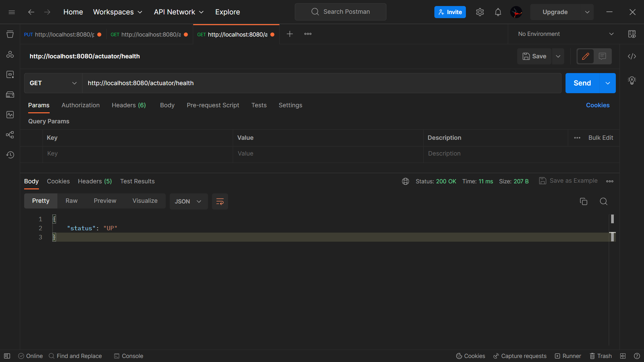Open the History sidebar icon

10,155
